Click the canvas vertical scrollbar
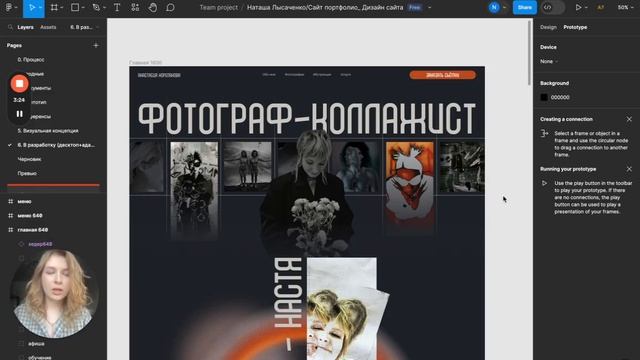 pos(530,53)
